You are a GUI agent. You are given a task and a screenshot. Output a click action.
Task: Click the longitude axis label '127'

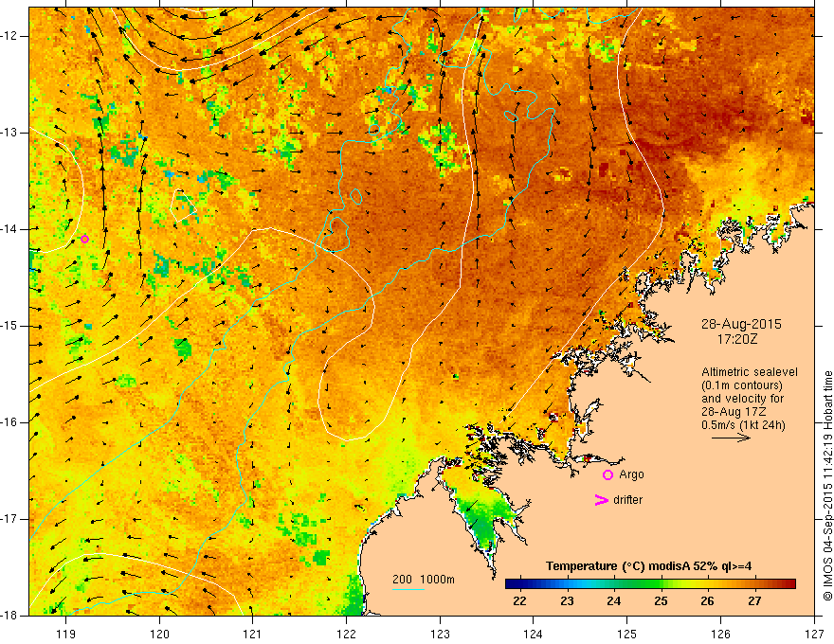point(814,634)
